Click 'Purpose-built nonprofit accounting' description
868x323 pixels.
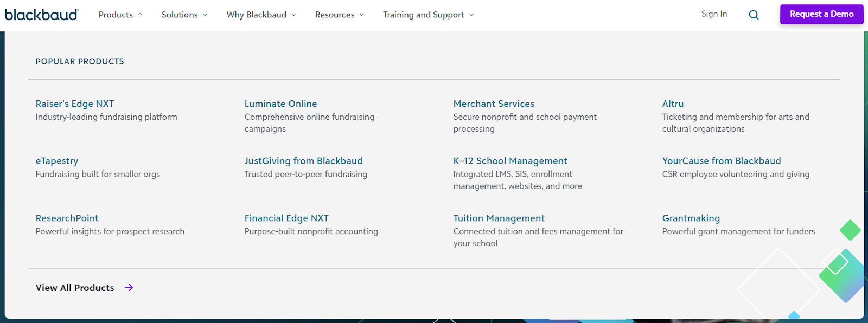click(x=311, y=231)
